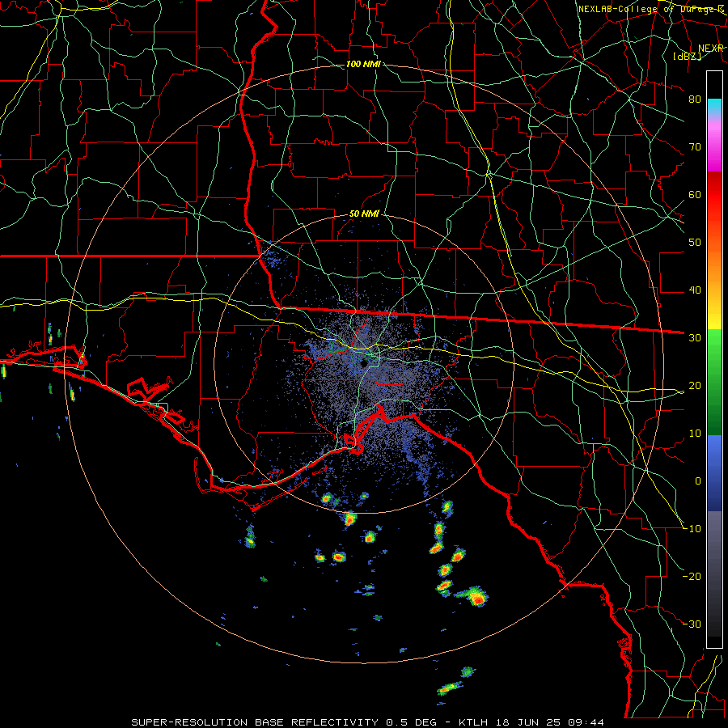Click the "0" value on the dBZ scale
The image size is (728, 728).
[x=698, y=481]
